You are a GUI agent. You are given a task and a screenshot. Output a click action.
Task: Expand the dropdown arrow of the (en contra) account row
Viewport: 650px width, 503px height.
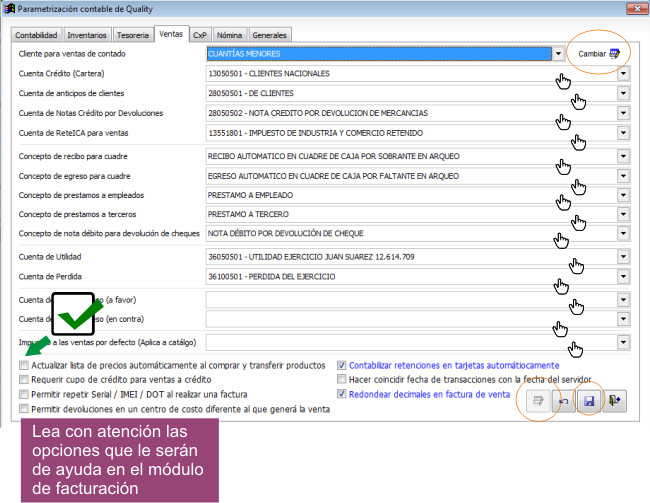[x=623, y=319]
